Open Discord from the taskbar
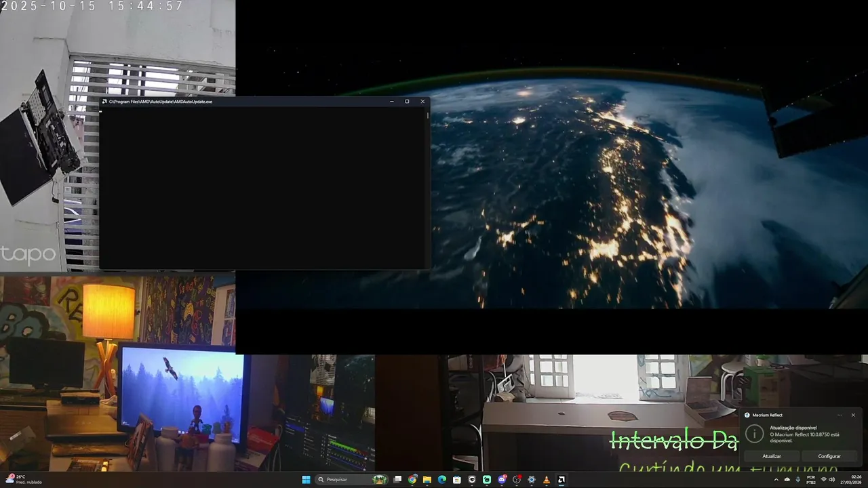 [502, 480]
